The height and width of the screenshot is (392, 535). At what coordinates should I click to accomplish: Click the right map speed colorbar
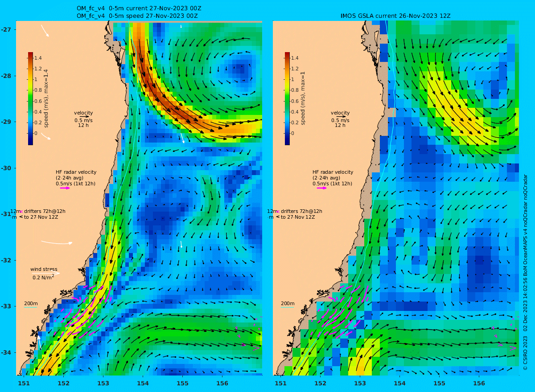(287, 98)
